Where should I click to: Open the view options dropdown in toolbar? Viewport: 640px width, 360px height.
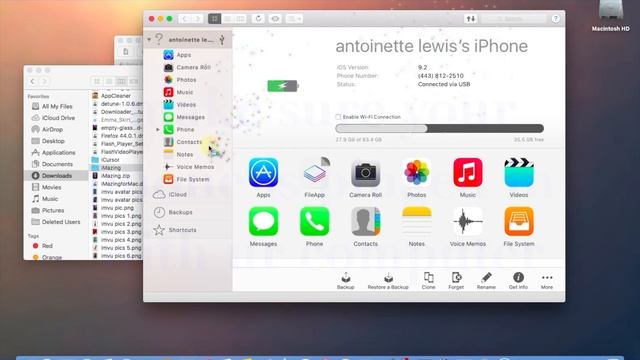[x=294, y=19]
